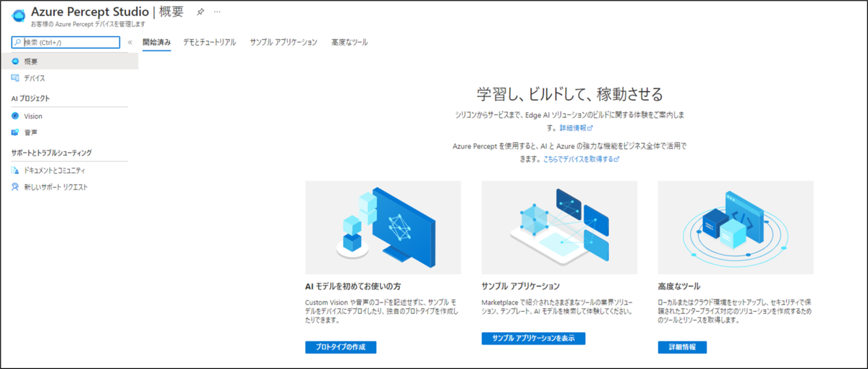This screenshot has height=369, width=868.
Task: Click the Vision sidebar icon
Action: 15,116
